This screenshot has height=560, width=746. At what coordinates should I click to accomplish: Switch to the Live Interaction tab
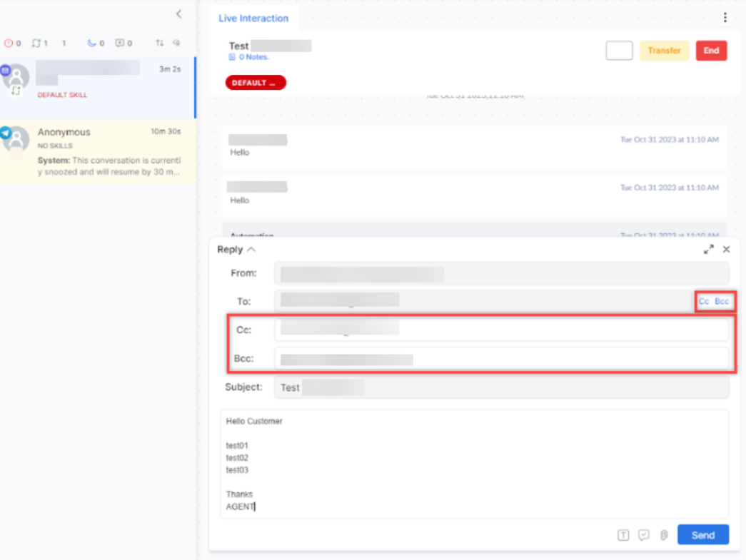(x=253, y=18)
